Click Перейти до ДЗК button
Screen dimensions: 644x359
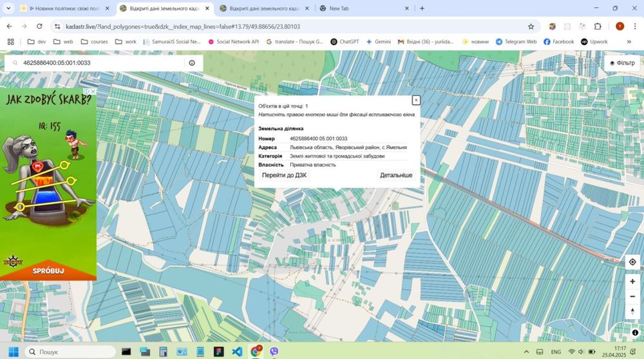(284, 175)
